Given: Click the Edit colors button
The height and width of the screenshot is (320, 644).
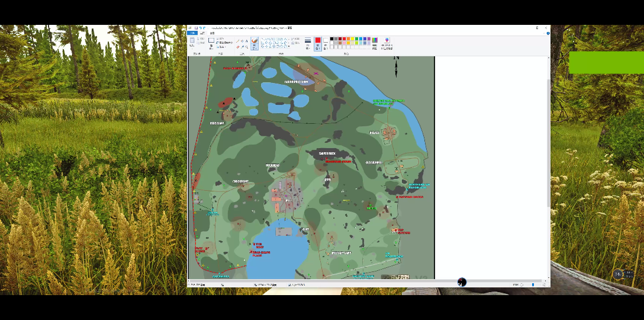Looking at the screenshot, I should 375,43.
